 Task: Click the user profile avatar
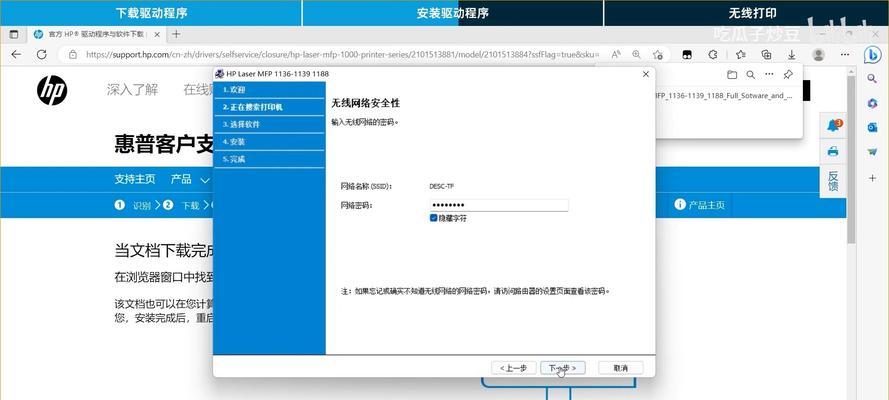(818, 55)
